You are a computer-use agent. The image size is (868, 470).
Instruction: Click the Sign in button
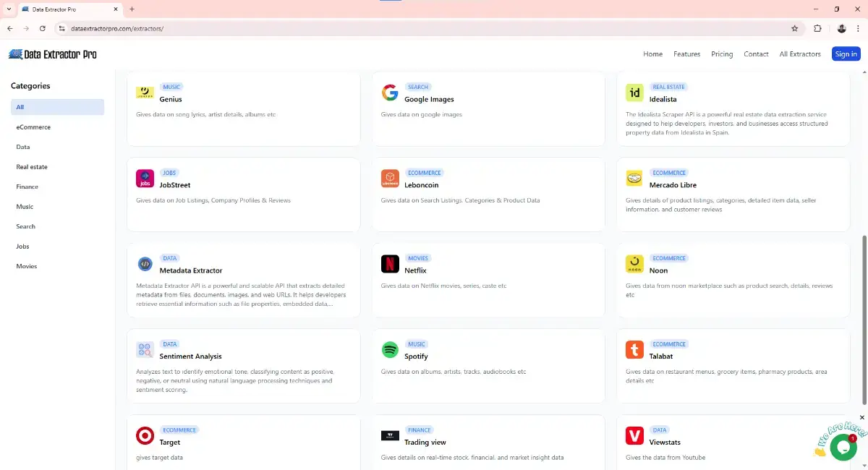(x=846, y=54)
